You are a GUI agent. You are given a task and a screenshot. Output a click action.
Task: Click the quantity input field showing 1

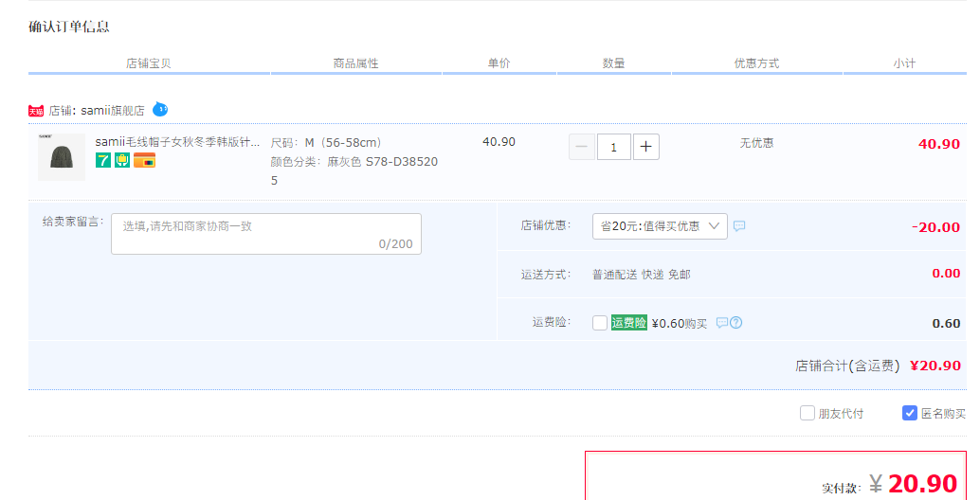(x=614, y=147)
